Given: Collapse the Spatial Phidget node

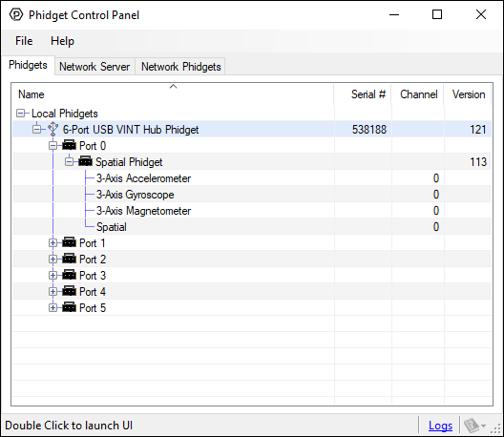Looking at the screenshot, I should tap(69, 161).
